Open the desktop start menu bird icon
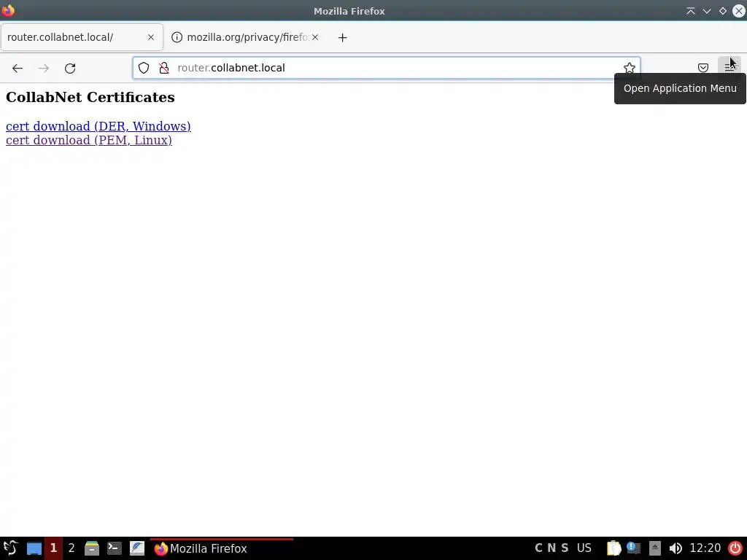The image size is (747, 560). coord(10,548)
